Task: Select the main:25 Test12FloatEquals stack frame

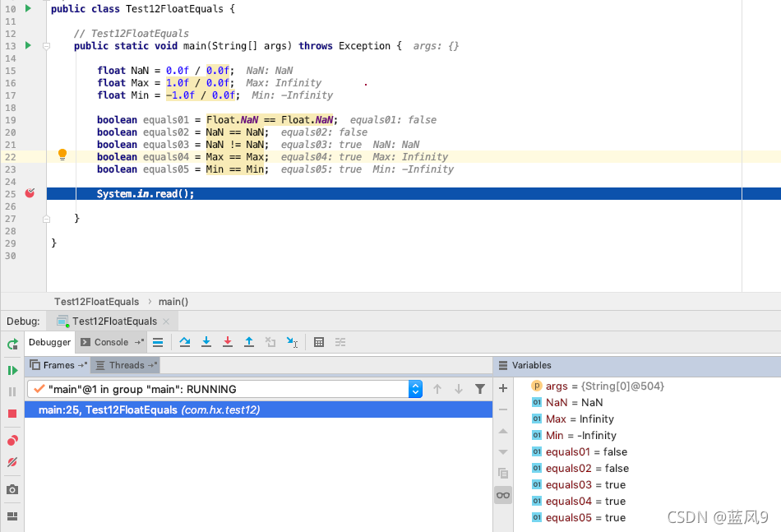Action: pos(258,410)
